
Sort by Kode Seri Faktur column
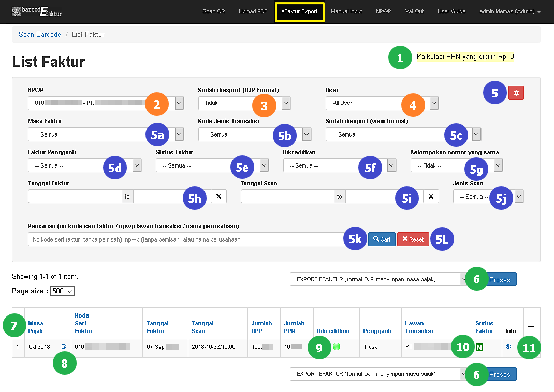point(83,323)
